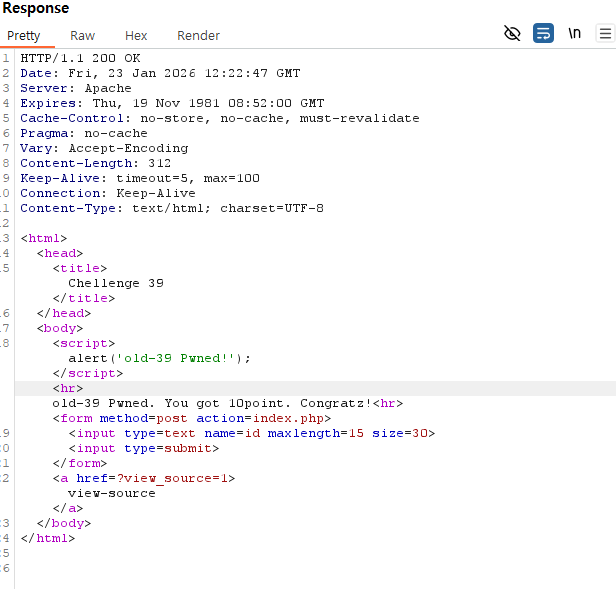Click the 'Chellenge 39' title text

pos(116,283)
